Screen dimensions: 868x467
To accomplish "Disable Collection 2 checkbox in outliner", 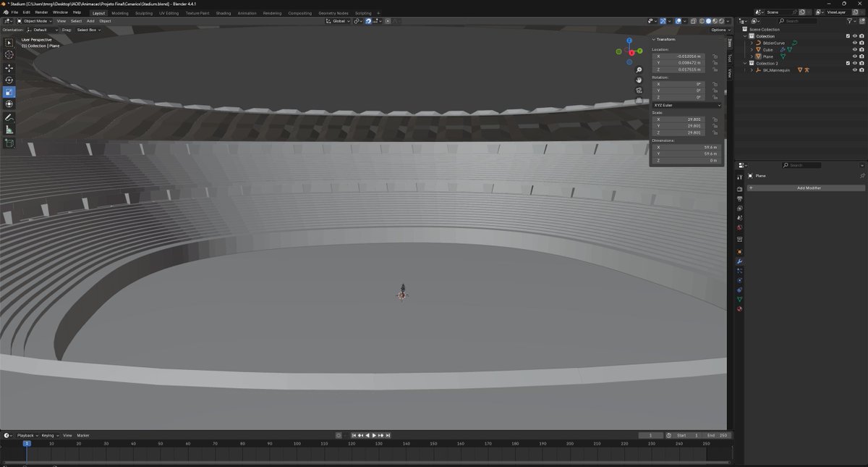I will click(x=848, y=63).
